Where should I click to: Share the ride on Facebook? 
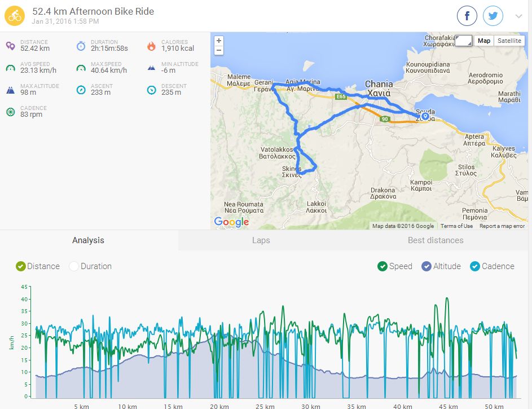467,16
